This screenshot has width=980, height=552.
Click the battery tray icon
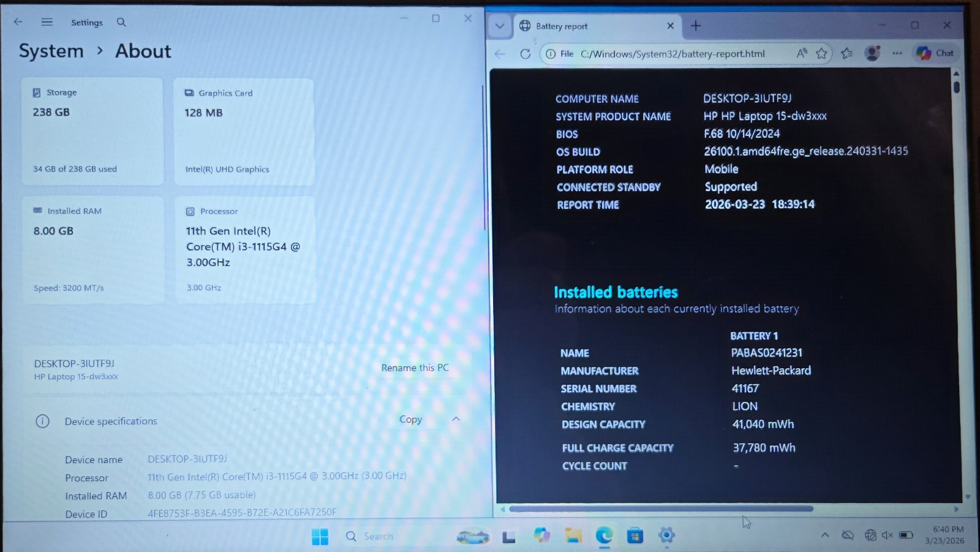coord(906,535)
